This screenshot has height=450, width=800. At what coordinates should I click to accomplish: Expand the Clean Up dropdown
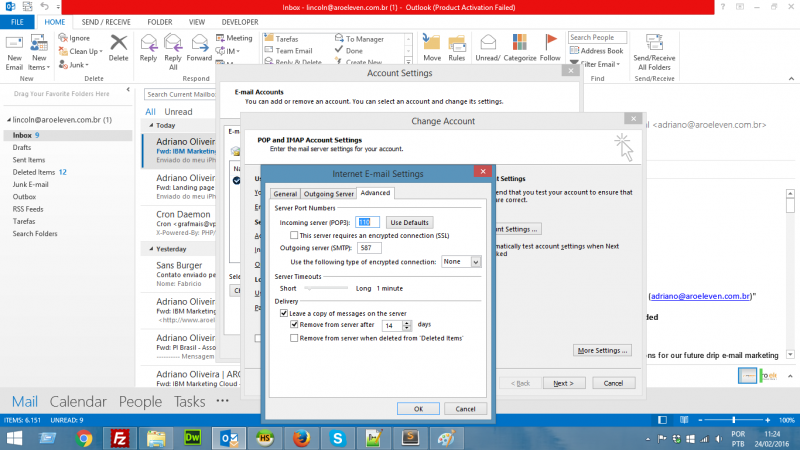point(84,51)
